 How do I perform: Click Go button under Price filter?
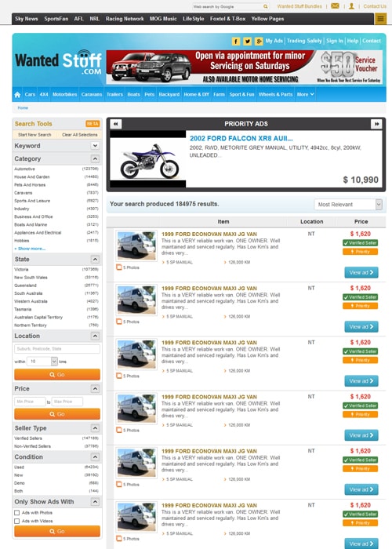tap(57, 414)
